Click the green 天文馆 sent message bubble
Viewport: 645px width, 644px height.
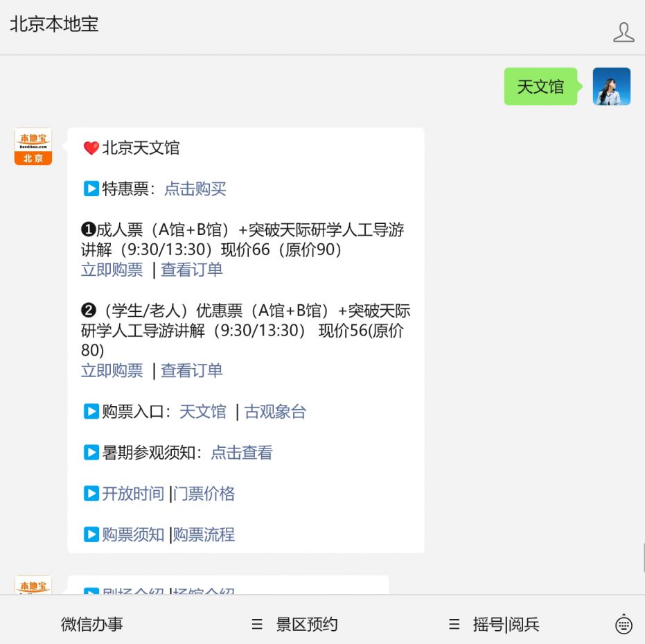pos(540,87)
